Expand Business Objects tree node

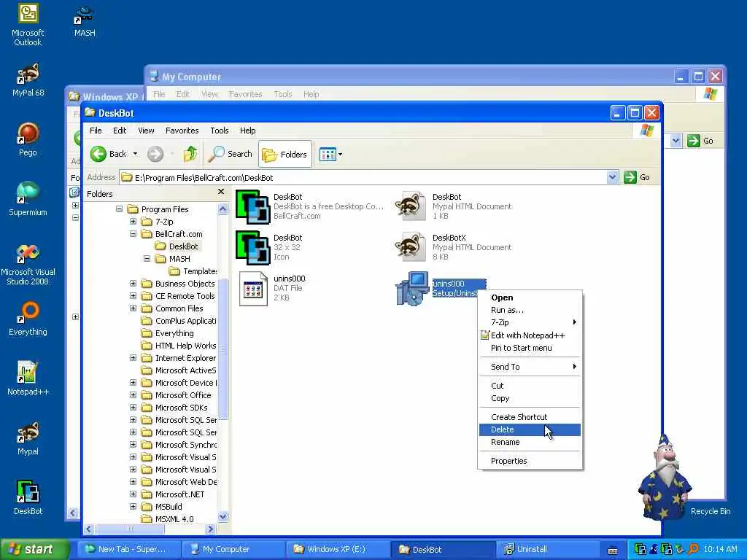[133, 284]
